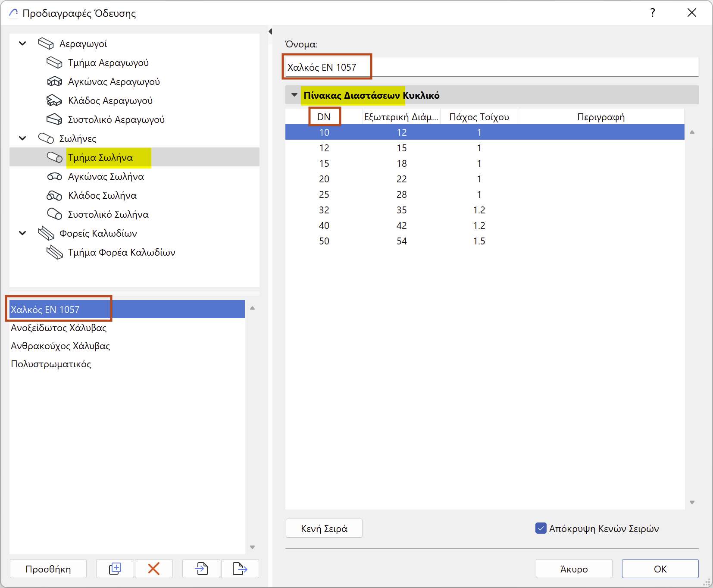
Task: Delete the selected specification with red X
Action: click(154, 569)
